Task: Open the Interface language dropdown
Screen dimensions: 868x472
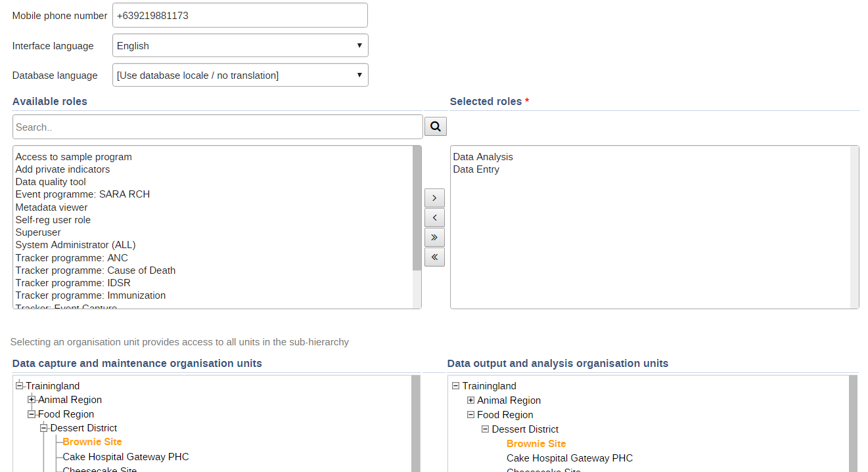Action: tap(240, 46)
